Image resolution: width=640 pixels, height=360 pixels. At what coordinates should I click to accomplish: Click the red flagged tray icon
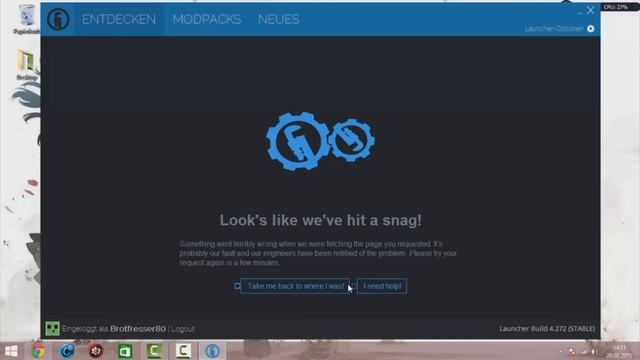pos(572,352)
